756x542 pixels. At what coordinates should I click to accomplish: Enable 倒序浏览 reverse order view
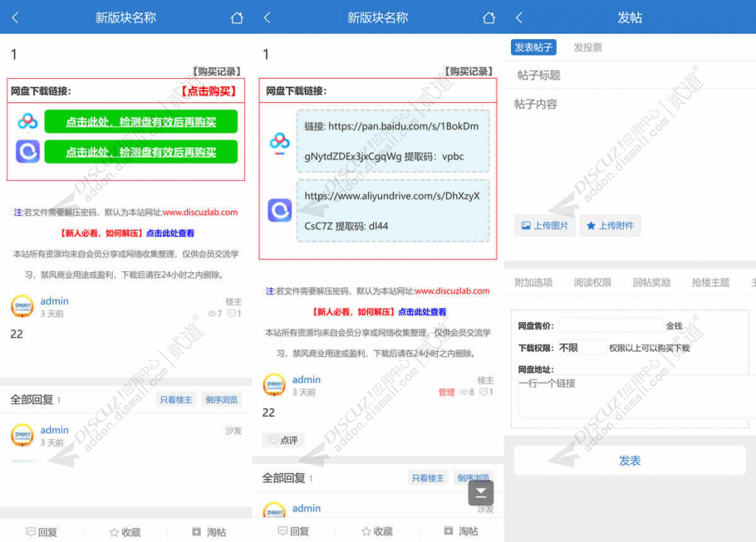(221, 398)
